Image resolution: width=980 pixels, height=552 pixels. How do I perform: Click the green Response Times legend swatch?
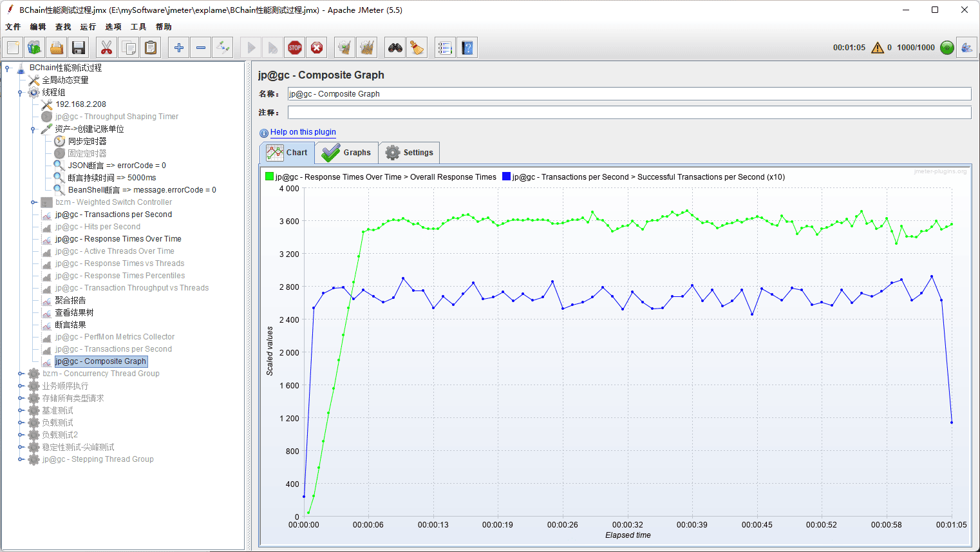click(269, 176)
